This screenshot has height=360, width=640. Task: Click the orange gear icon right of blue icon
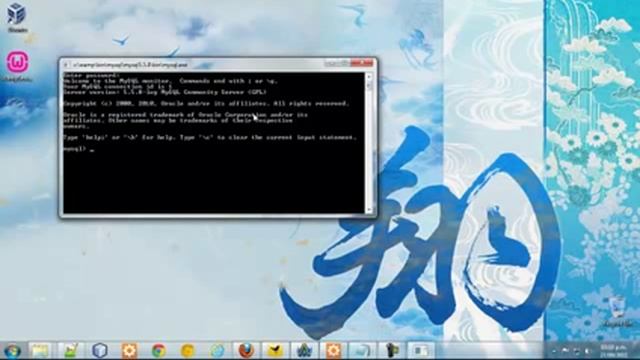[x=333, y=351]
